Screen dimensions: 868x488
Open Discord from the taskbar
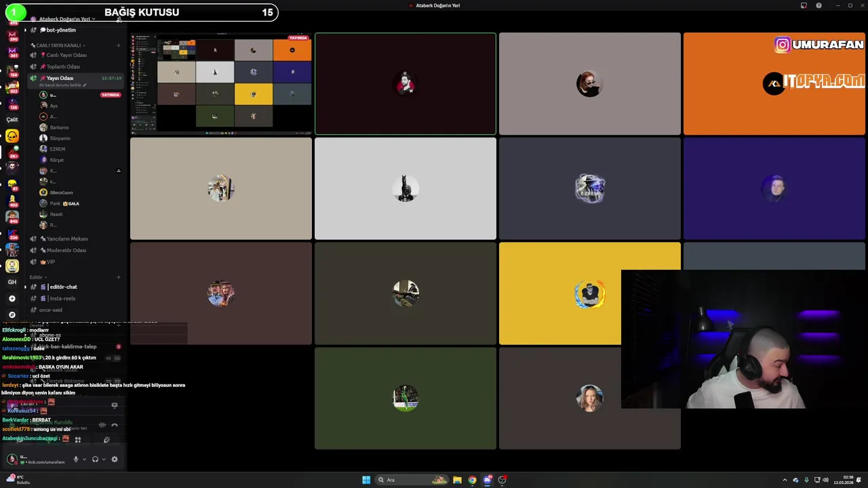(487, 480)
